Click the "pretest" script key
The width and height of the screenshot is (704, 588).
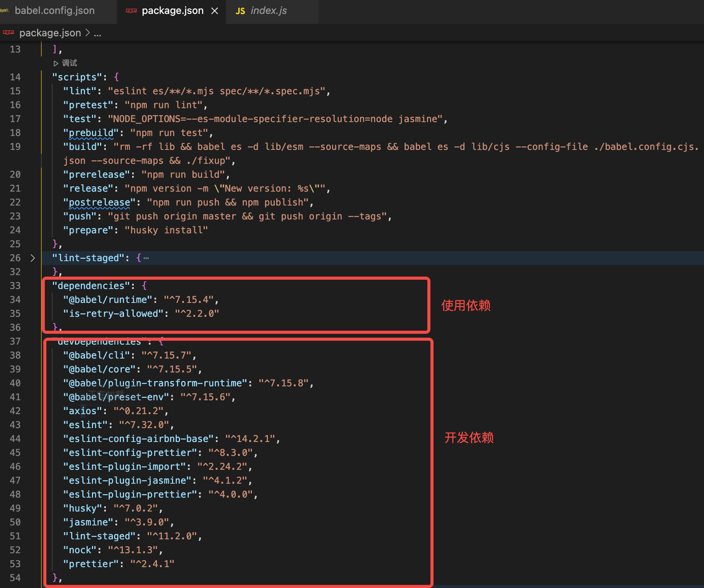click(x=88, y=105)
